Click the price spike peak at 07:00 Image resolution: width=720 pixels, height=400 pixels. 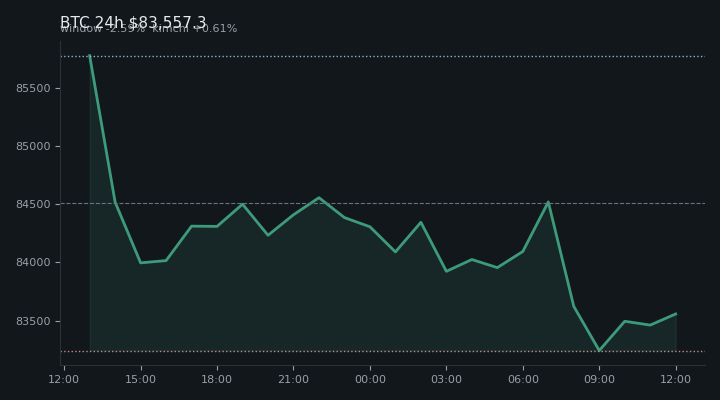tap(548, 202)
